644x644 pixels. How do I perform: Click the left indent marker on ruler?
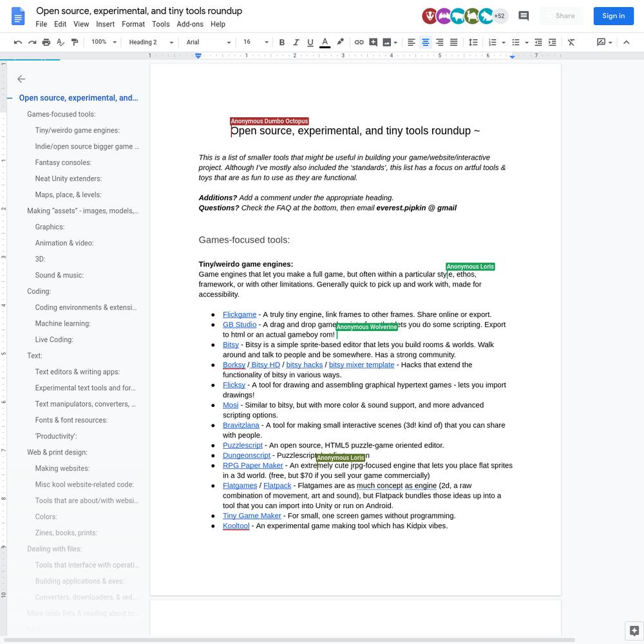coord(198,56)
